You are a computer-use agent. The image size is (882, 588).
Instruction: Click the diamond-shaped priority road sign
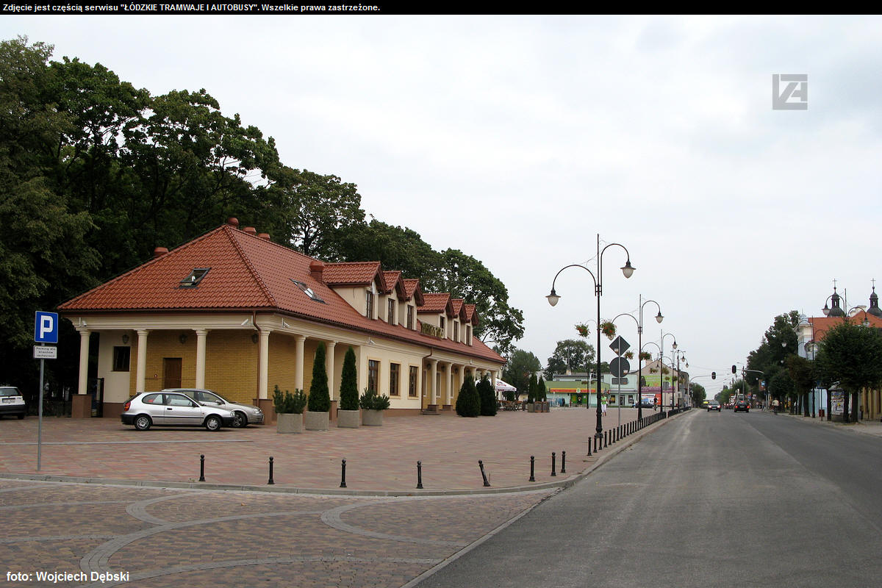point(620,345)
